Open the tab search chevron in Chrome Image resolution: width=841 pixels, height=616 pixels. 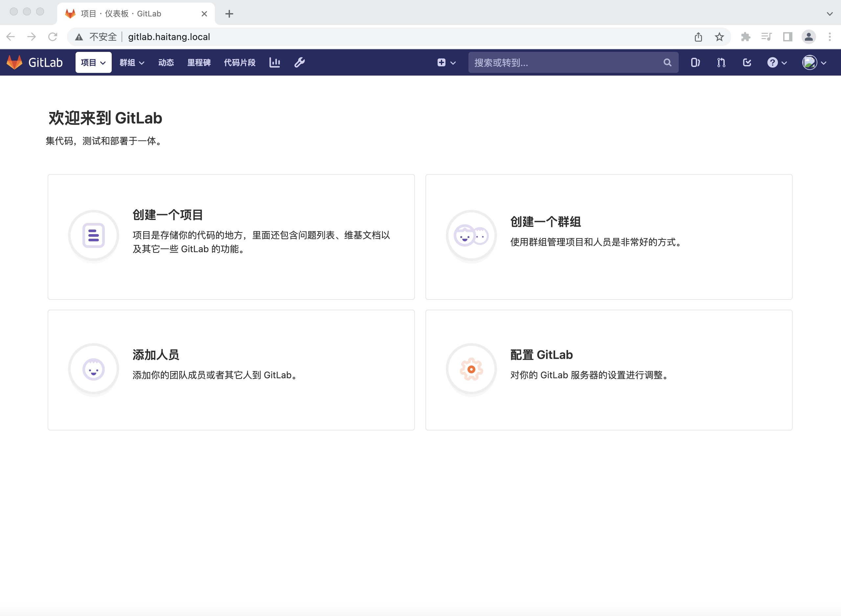(x=830, y=14)
